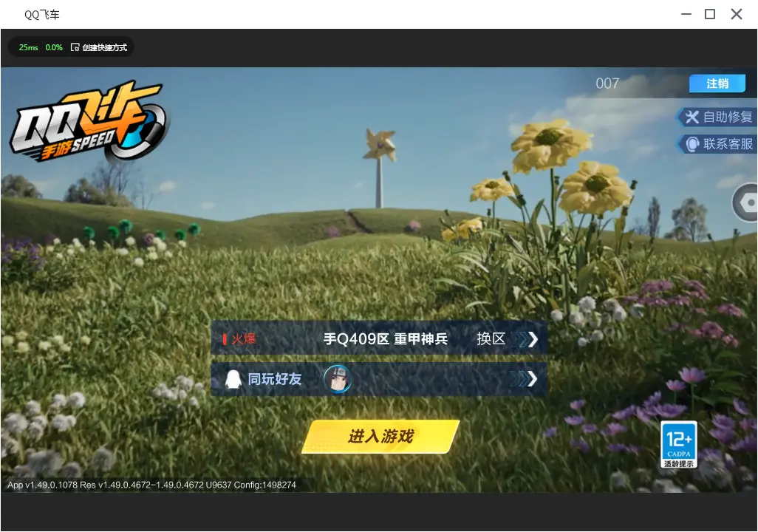Click the QQ penguin icon in friends row

click(233, 379)
